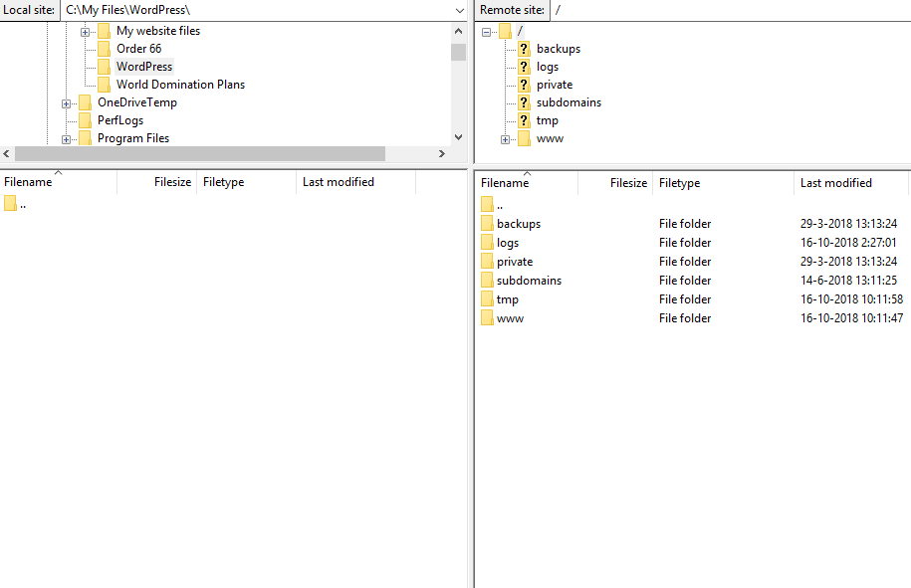The image size is (911, 588).
Task: Expand the OneDriveTemp tree node
Action: click(x=67, y=103)
